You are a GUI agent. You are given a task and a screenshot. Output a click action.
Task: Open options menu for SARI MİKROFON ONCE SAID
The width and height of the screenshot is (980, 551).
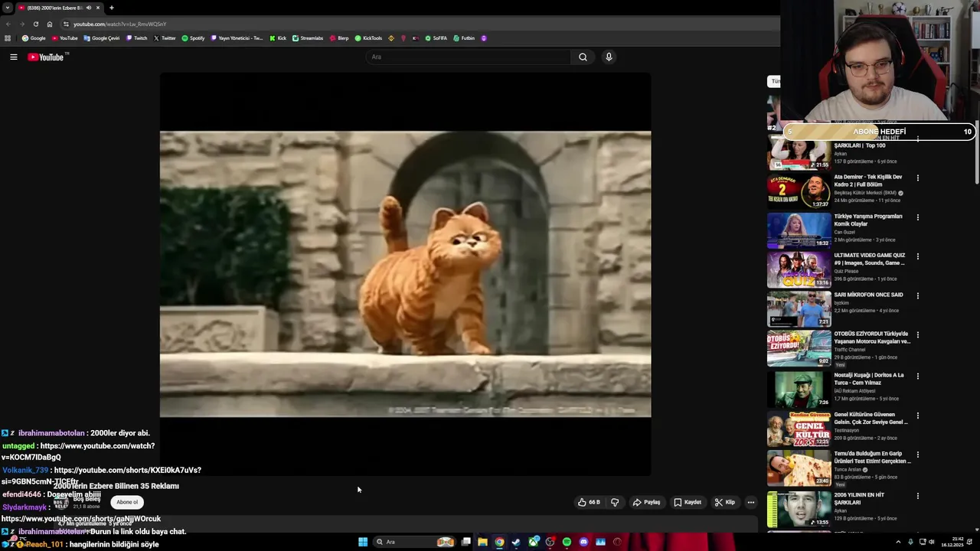point(918,295)
